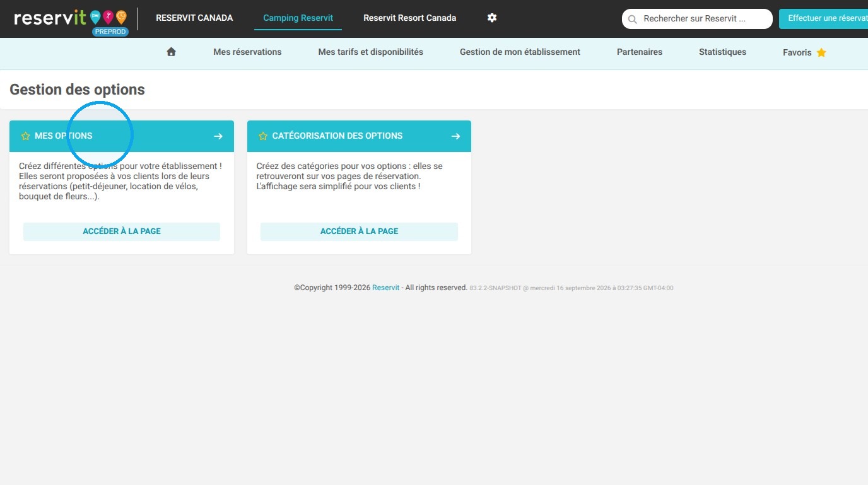Click the Rechercher sur Reservit search field

click(x=697, y=19)
